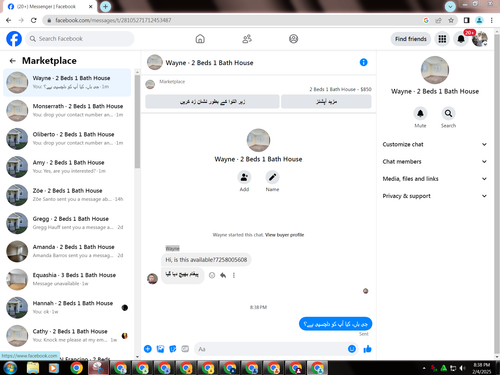Open more actions plus icon in composer
The height and width of the screenshot is (375, 500).
point(148,349)
